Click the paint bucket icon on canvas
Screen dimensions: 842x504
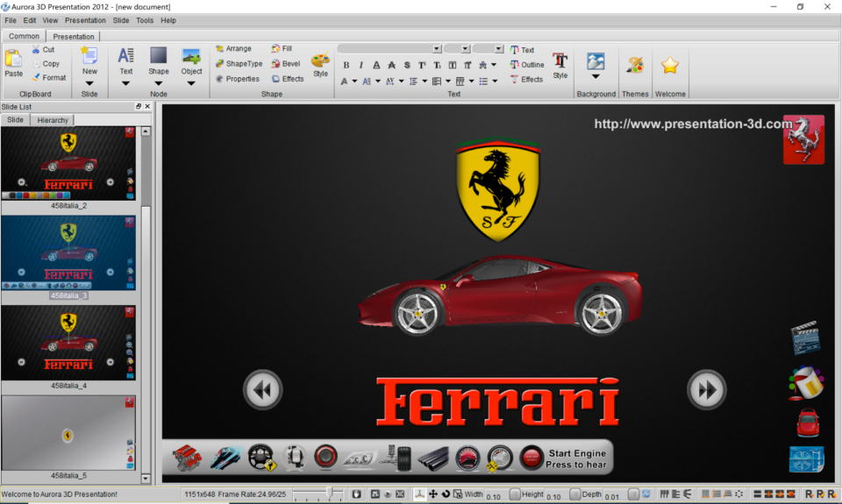[x=806, y=383]
